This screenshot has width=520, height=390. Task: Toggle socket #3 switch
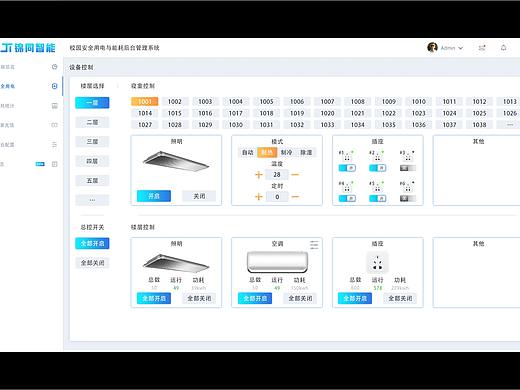[x=408, y=168]
